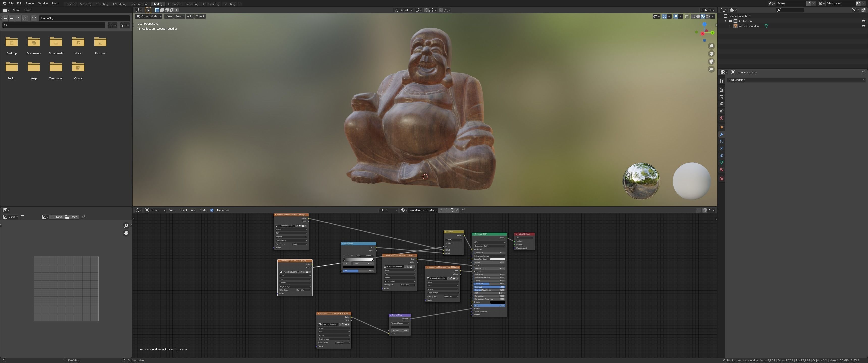Open the node editor View menu
This screenshot has height=363, width=868.
(172, 210)
